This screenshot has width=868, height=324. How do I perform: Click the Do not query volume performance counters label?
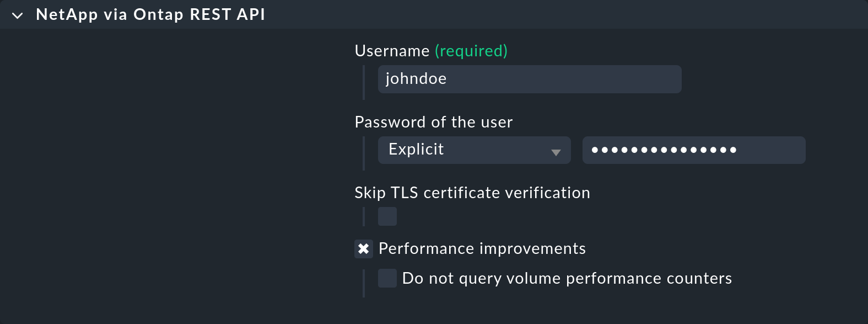tap(567, 278)
